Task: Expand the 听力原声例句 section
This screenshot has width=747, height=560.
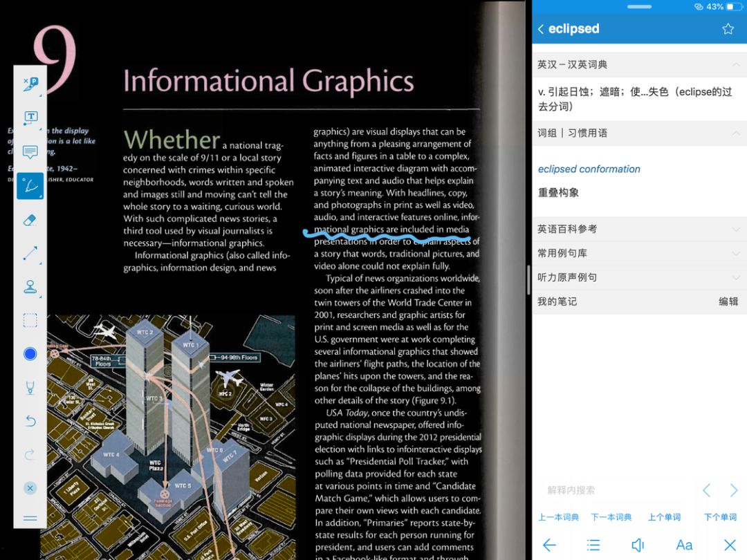Action: [735, 277]
